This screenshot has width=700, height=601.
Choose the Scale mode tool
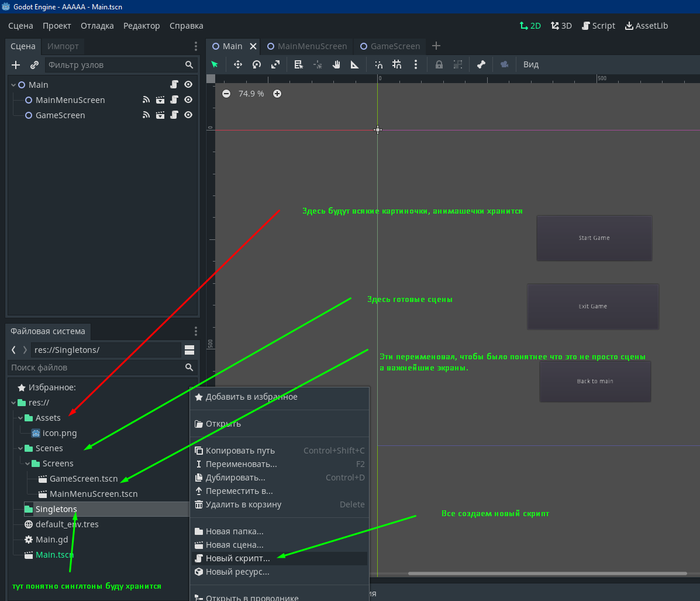275,65
